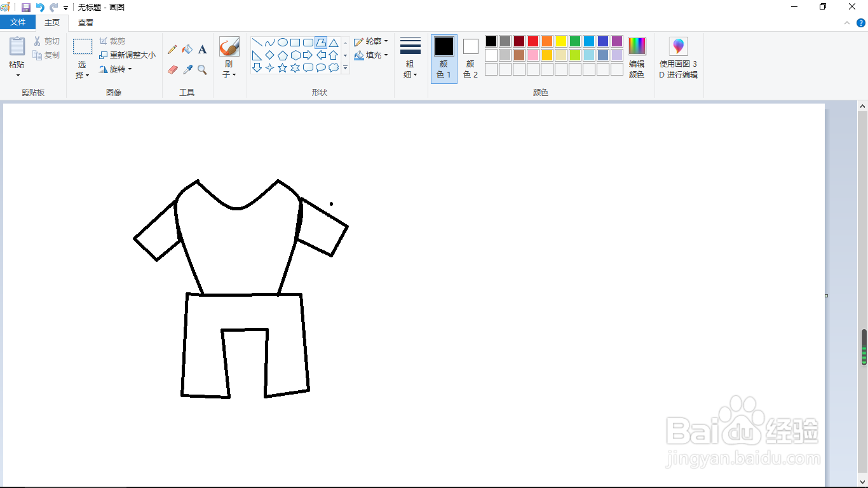Screen dimensions: 868x488
Task: Redo the last undone action
Action: click(x=54, y=7)
